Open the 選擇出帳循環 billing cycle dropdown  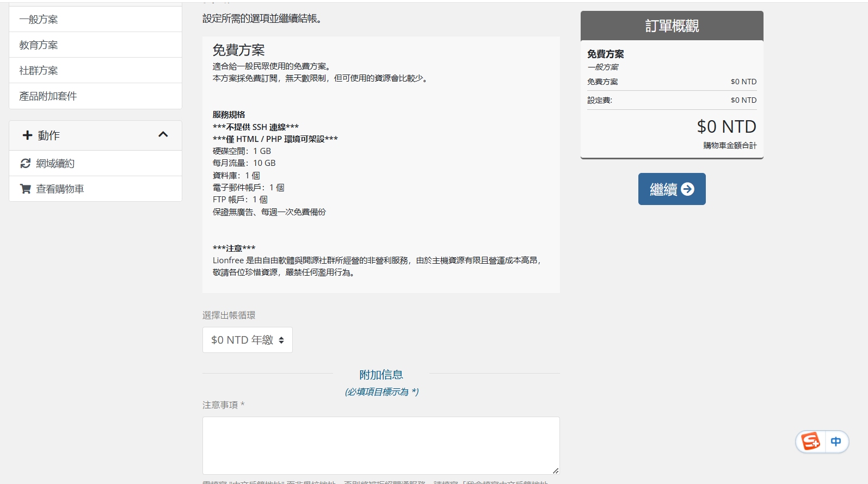[x=248, y=340]
